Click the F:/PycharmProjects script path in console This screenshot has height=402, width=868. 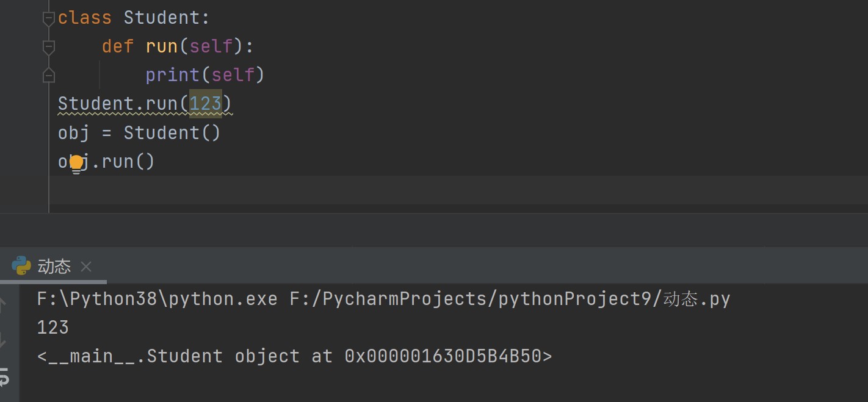510,299
